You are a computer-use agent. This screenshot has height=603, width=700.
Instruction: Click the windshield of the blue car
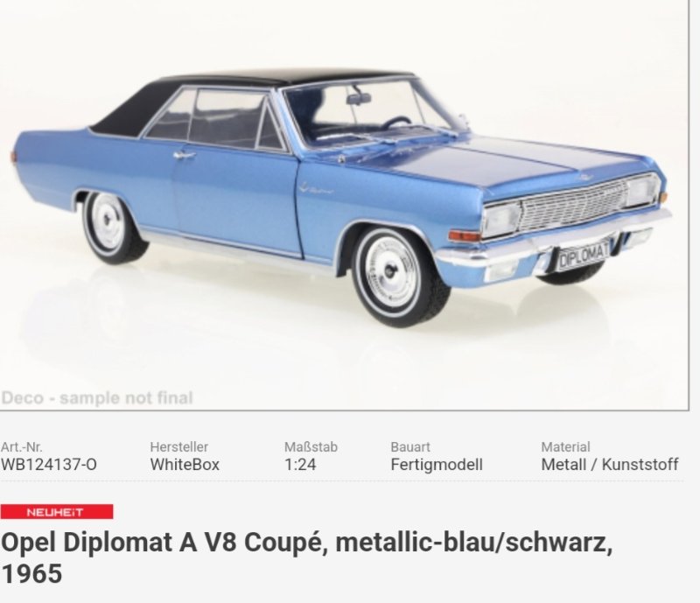click(x=370, y=113)
